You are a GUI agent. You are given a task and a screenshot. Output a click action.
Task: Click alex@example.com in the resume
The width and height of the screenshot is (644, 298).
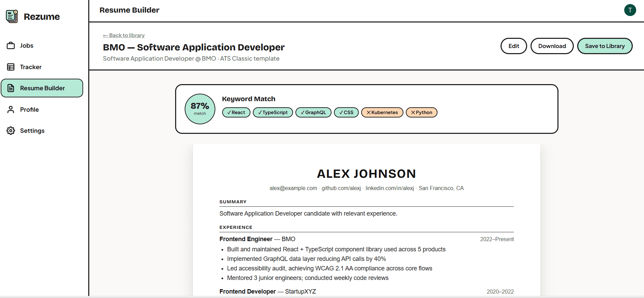(x=293, y=188)
